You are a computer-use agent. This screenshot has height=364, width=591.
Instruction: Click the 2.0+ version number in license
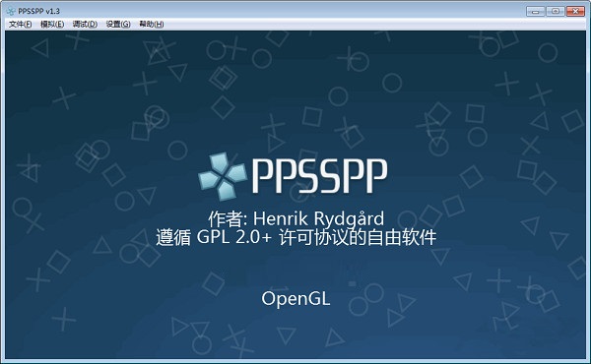point(253,237)
